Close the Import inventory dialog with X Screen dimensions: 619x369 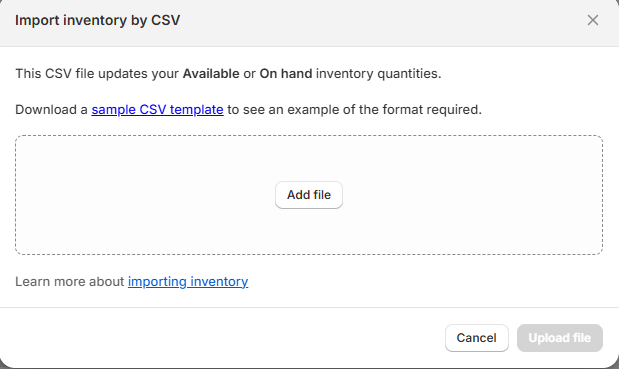point(593,20)
